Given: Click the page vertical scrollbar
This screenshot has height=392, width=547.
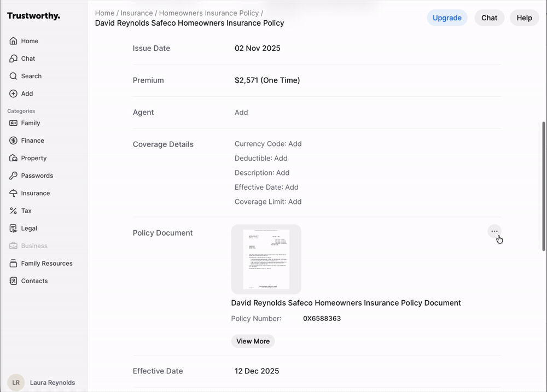Looking at the screenshot, I should 543,186.
